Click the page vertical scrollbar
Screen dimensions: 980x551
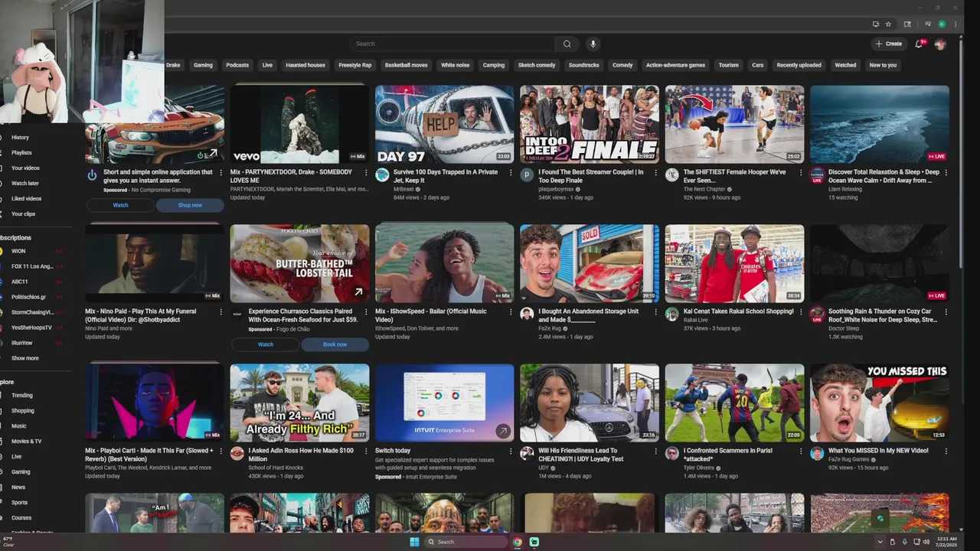coord(962,153)
